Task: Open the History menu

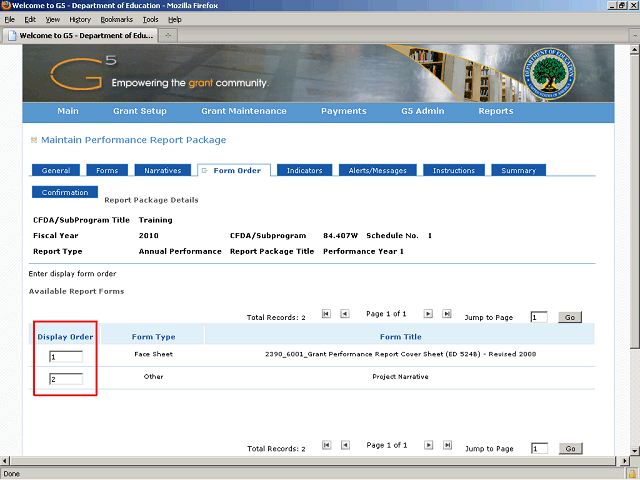Action: [80, 20]
